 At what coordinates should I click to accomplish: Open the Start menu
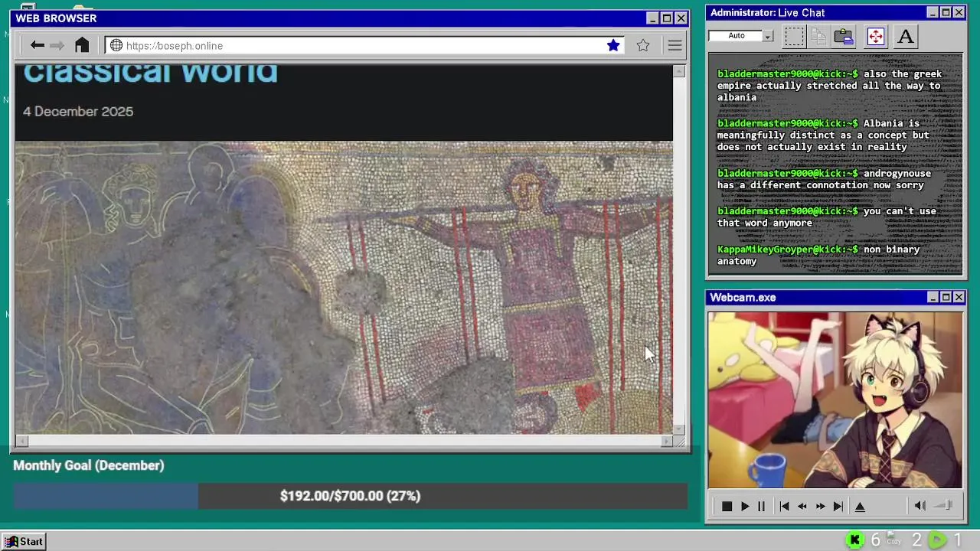point(24,541)
